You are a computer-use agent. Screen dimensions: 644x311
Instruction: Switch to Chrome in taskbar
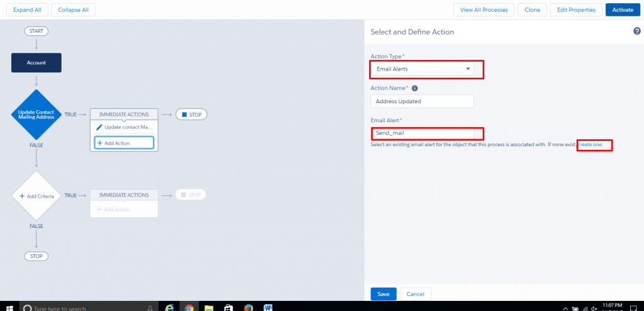click(x=189, y=308)
